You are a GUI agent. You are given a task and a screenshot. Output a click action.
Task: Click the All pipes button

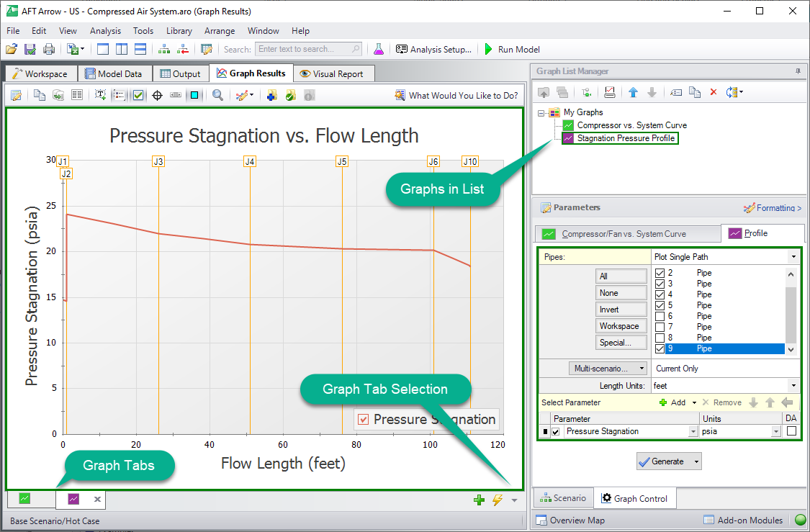point(621,276)
